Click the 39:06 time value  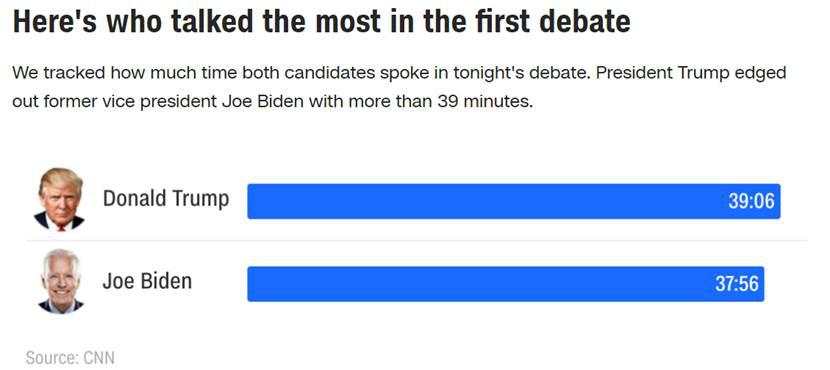tap(751, 201)
